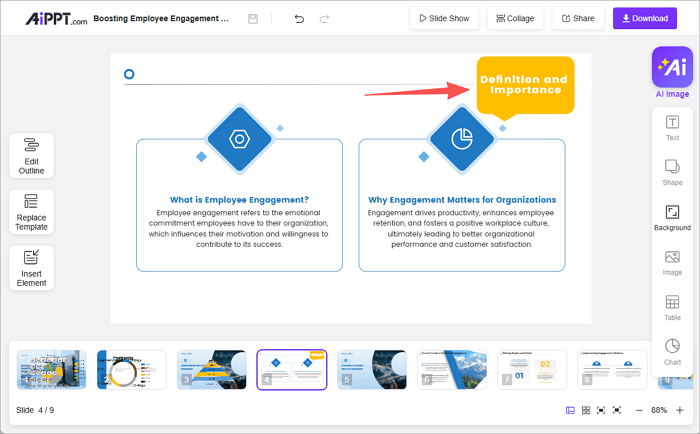
Task: Download the presentation
Action: tap(645, 18)
